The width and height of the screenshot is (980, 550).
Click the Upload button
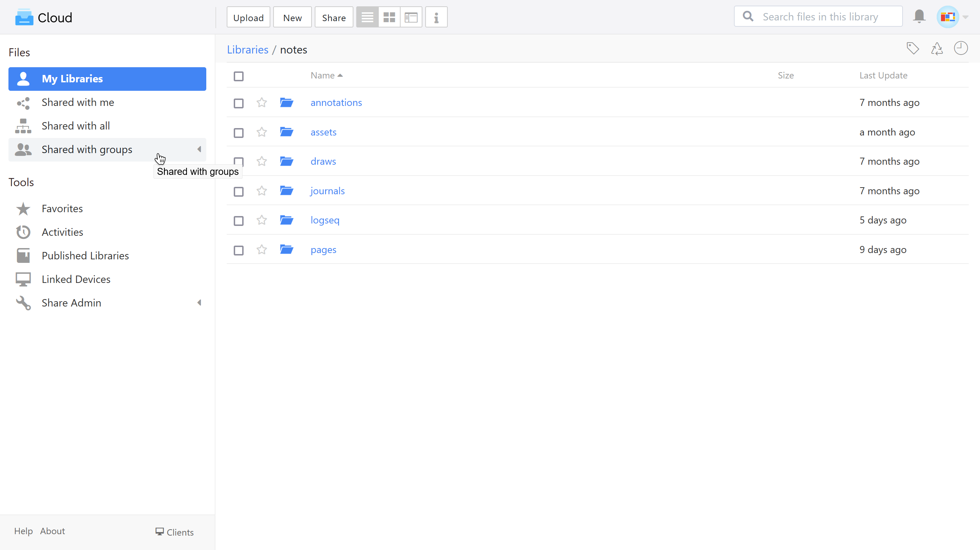(x=248, y=18)
